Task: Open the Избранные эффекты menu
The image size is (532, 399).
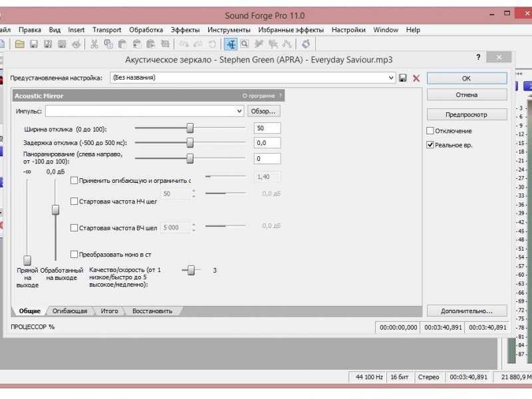Action: [291, 30]
